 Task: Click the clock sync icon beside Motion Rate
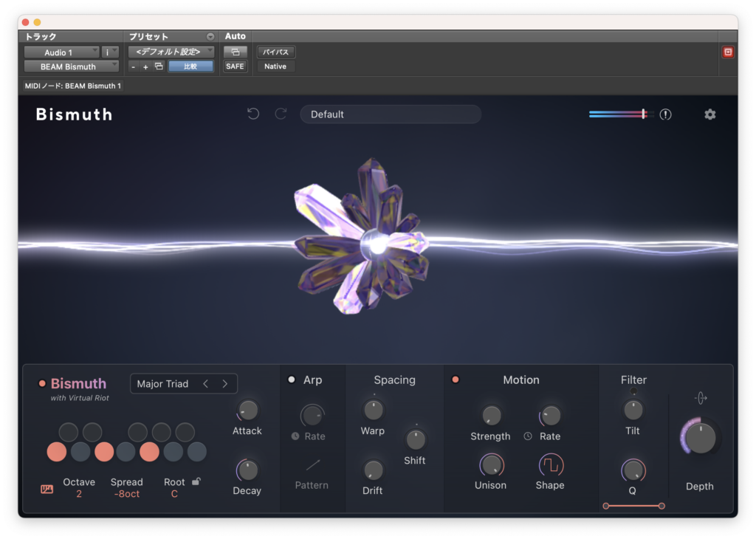(528, 436)
